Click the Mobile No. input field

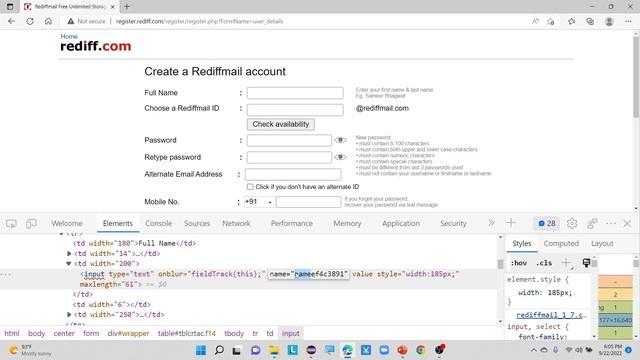pyautogui.click(x=308, y=202)
